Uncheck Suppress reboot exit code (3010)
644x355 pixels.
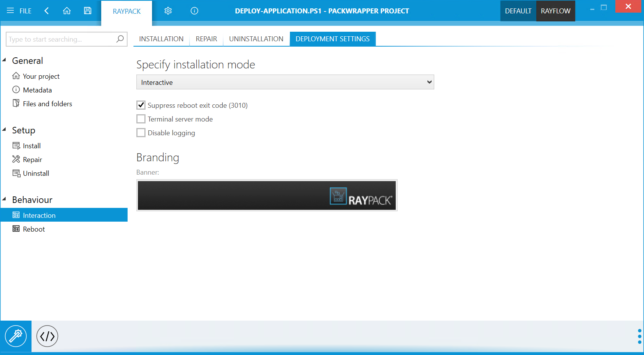point(141,105)
